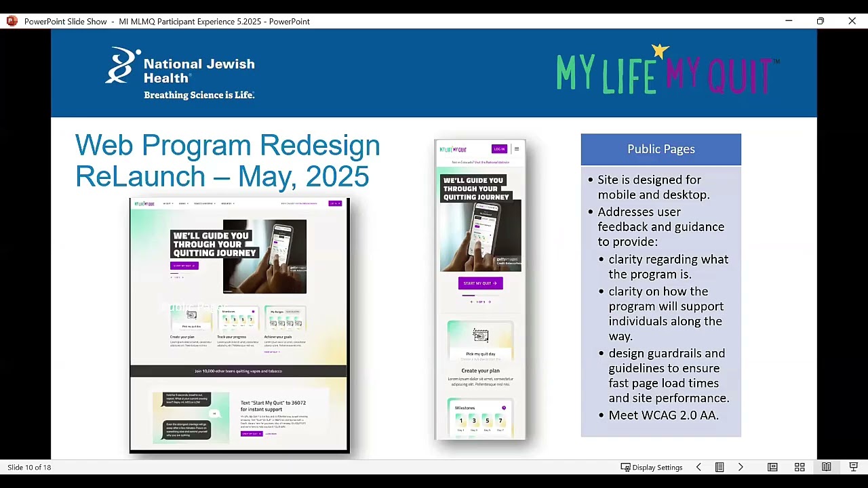Restore down the PowerPoint window
Image resolution: width=868 pixels, height=488 pixels.
click(x=821, y=21)
